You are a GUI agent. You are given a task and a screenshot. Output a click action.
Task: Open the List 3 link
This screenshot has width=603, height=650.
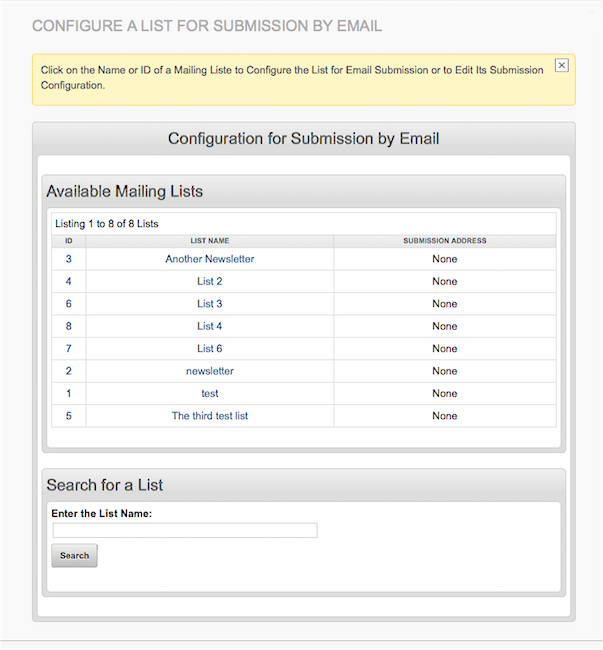coord(210,304)
